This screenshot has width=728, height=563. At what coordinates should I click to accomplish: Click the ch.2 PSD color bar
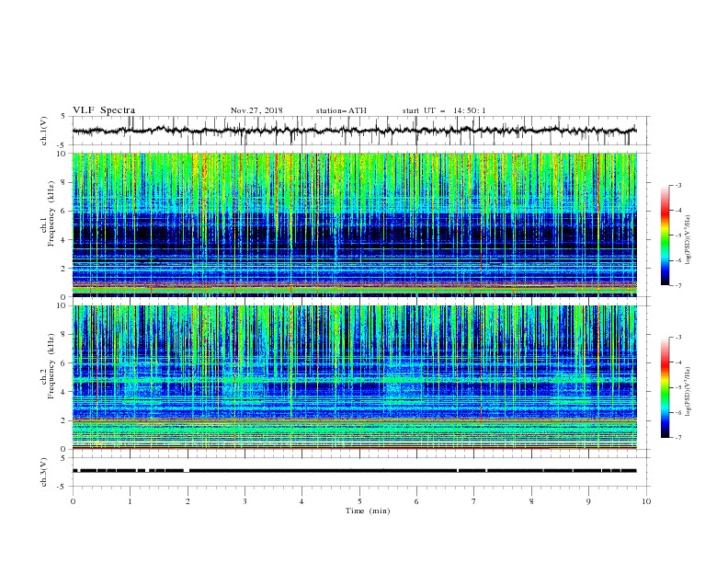[x=665, y=387]
